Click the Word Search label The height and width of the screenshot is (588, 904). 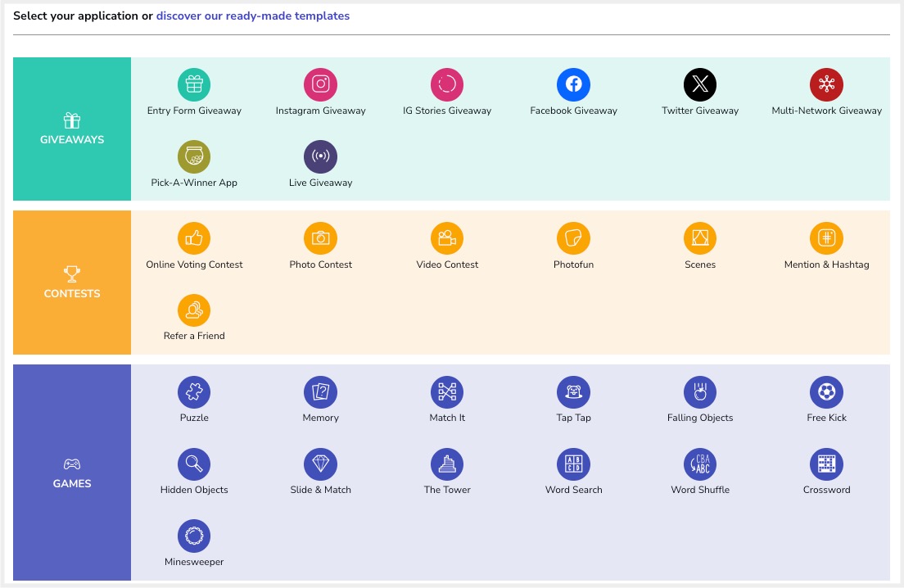pyautogui.click(x=573, y=490)
